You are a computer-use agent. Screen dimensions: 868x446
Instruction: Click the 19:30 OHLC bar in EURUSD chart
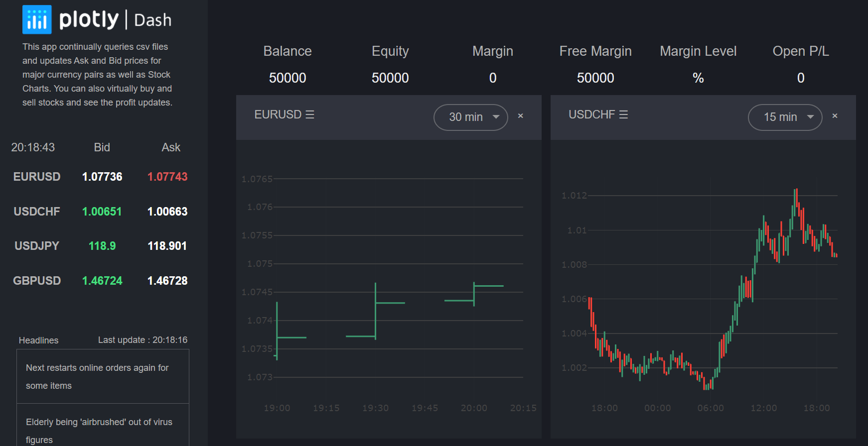click(375, 311)
